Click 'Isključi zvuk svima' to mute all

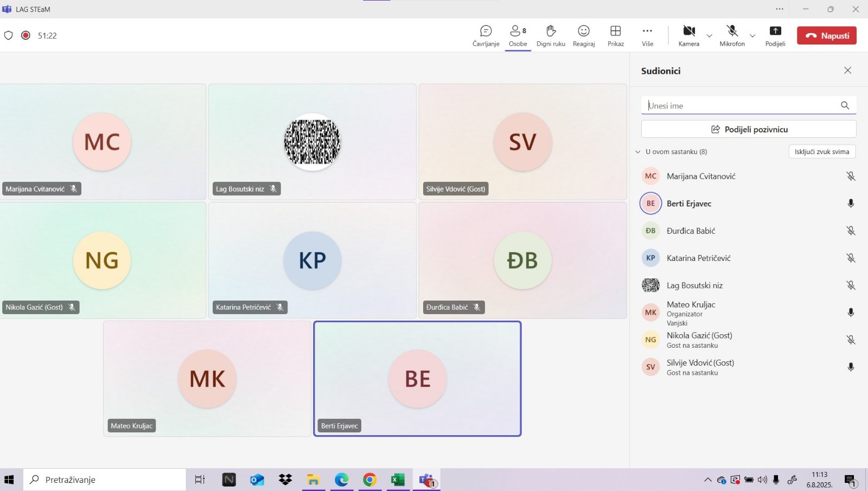pos(821,152)
